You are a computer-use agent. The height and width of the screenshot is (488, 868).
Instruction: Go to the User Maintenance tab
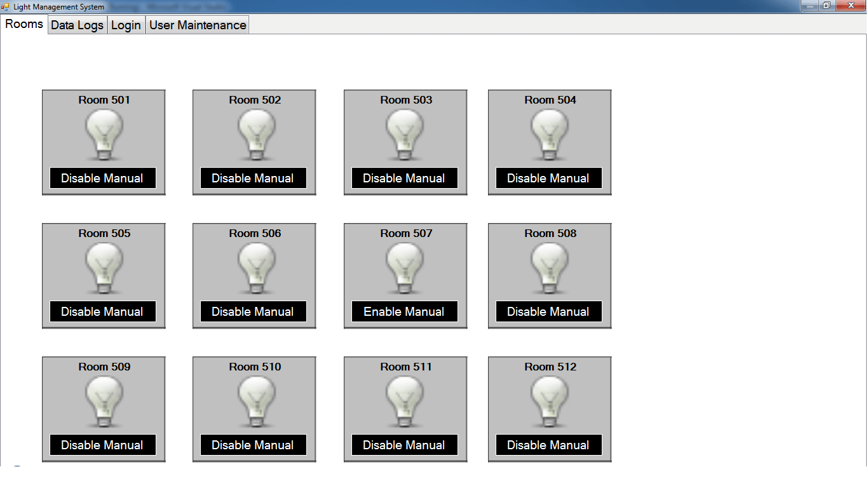pyautogui.click(x=198, y=25)
